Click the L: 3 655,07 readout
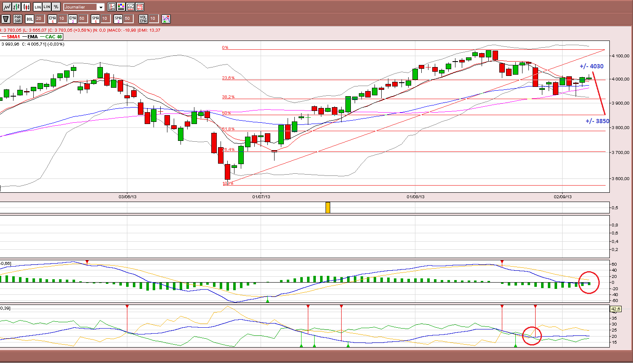This screenshot has width=633, height=364. coord(35,30)
